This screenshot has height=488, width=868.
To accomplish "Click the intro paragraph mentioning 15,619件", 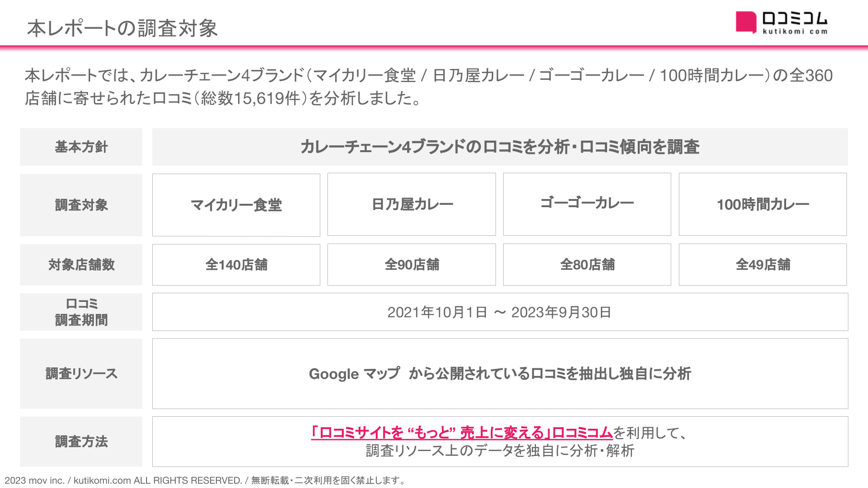I will (x=429, y=87).
